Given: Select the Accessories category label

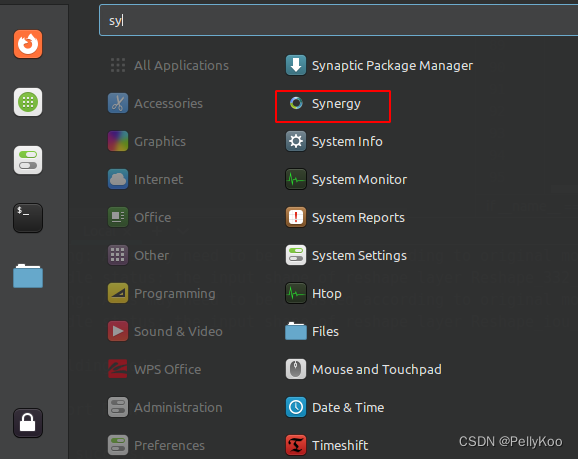Looking at the screenshot, I should pyautogui.click(x=168, y=104).
